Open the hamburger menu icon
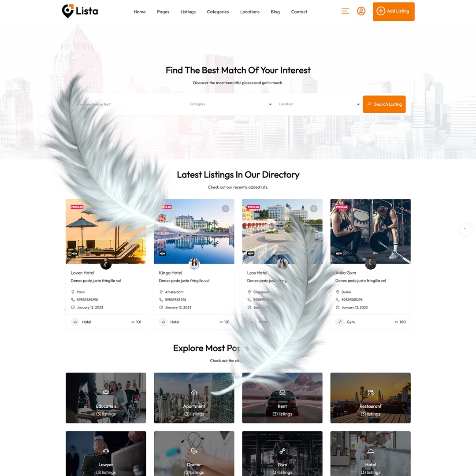Screen dimensions: 476x476 pos(346,11)
